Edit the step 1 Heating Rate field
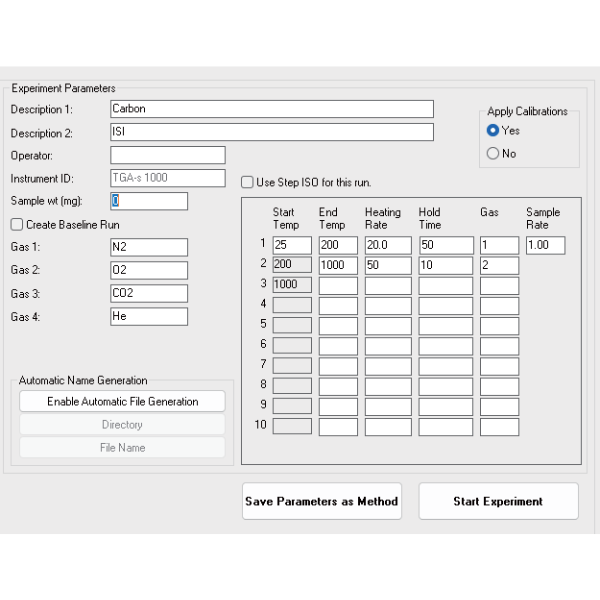Viewport: 600px width, 600px height. pyautogui.click(x=388, y=245)
